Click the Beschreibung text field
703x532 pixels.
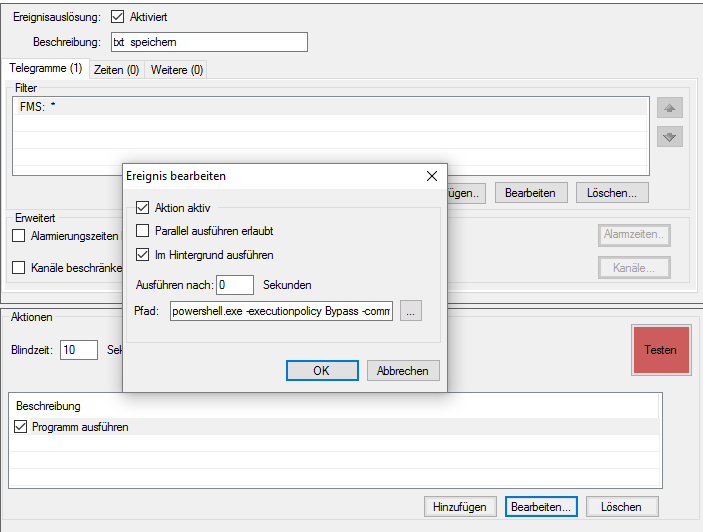[208, 42]
